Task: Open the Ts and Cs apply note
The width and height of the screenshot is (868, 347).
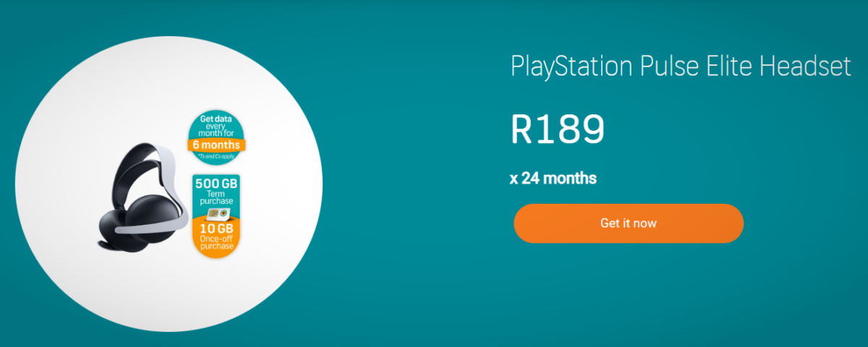Action: (x=216, y=155)
